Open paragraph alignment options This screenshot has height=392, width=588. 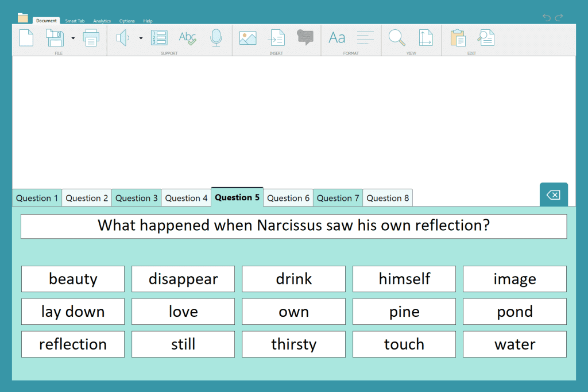(x=365, y=38)
